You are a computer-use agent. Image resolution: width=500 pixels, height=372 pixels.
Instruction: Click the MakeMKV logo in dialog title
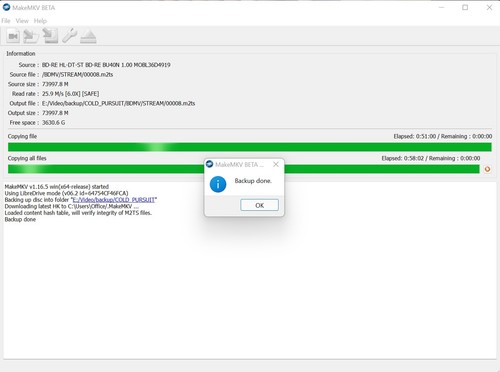[209, 164]
